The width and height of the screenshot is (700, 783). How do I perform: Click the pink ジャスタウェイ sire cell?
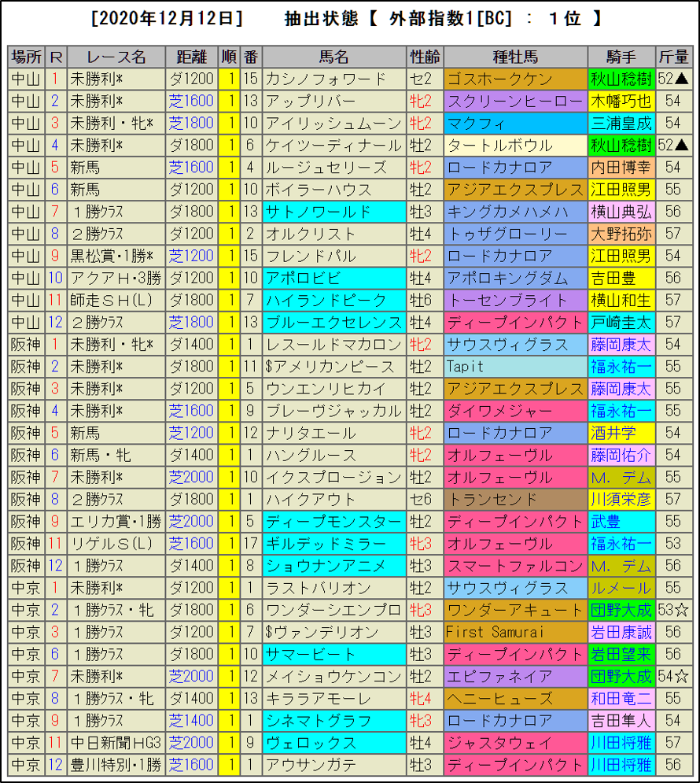coord(515,743)
